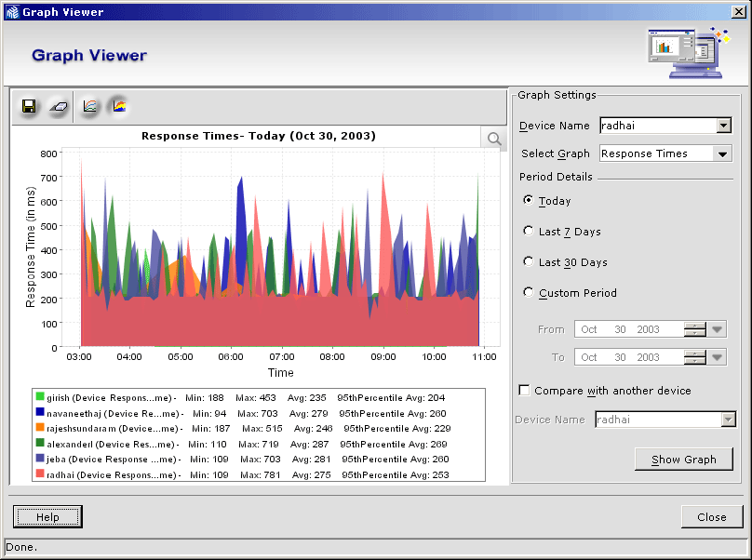Image resolution: width=752 pixels, height=560 pixels.
Task: Click the magnifier zoom icon on chart
Action: (493, 140)
